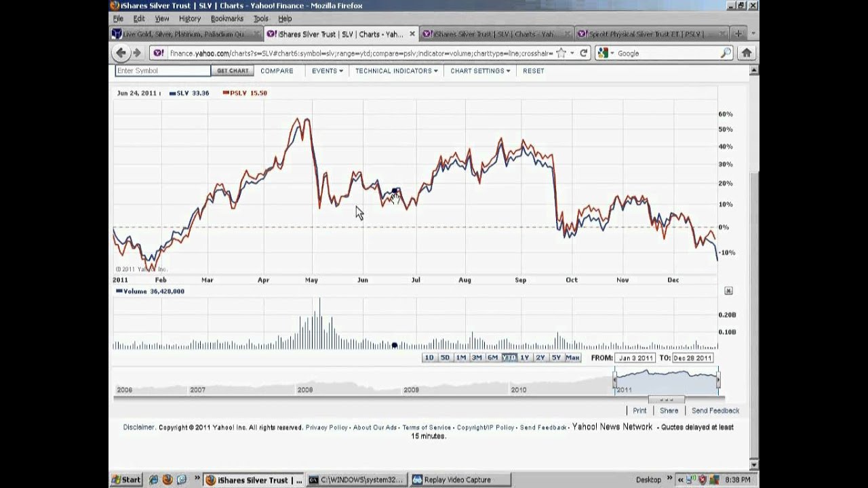Reload the page with the refresh icon
The image size is (868, 488).
click(x=583, y=53)
